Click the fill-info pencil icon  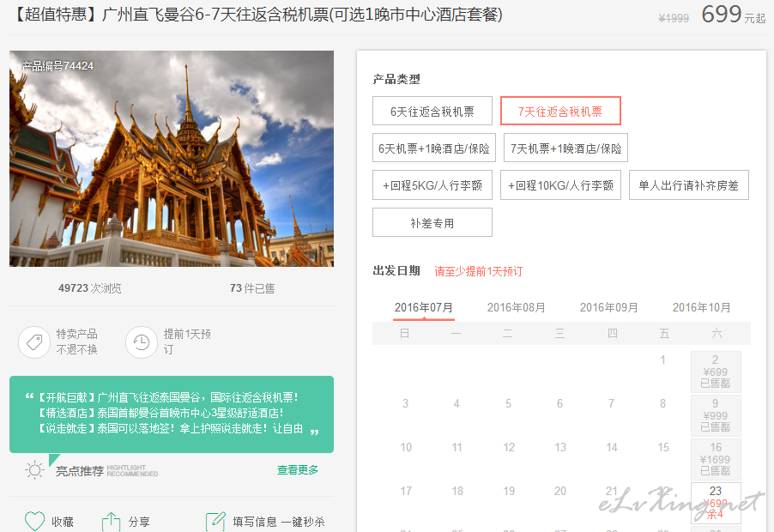tap(215, 522)
